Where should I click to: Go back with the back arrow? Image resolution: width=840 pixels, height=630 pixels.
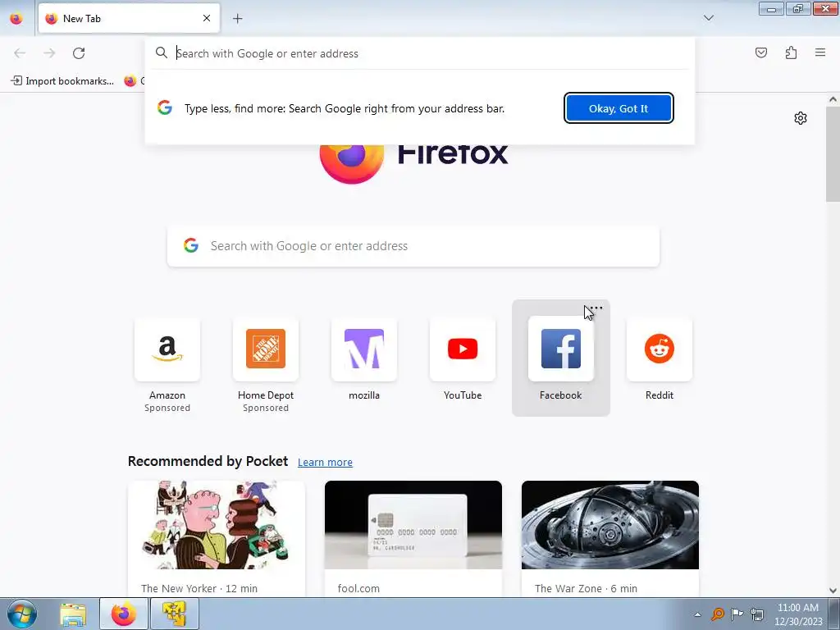(20, 52)
